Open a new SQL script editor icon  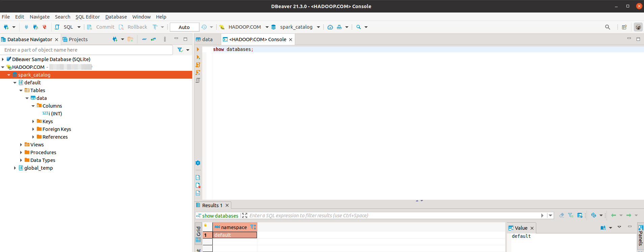click(57, 27)
